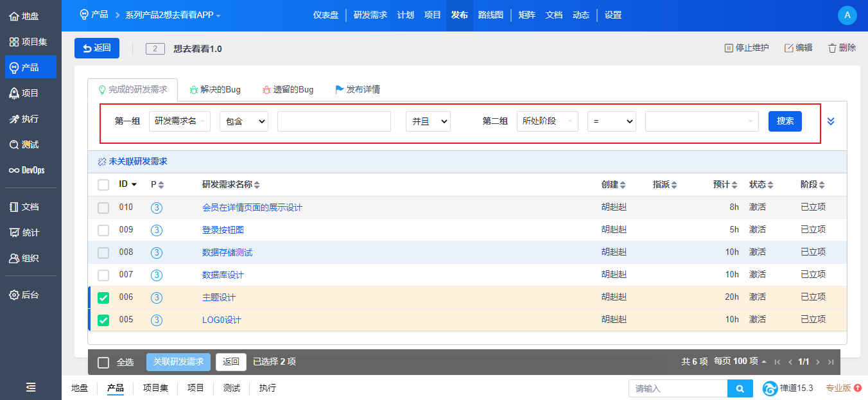Click the magnifier search button at bottom

(x=740, y=388)
